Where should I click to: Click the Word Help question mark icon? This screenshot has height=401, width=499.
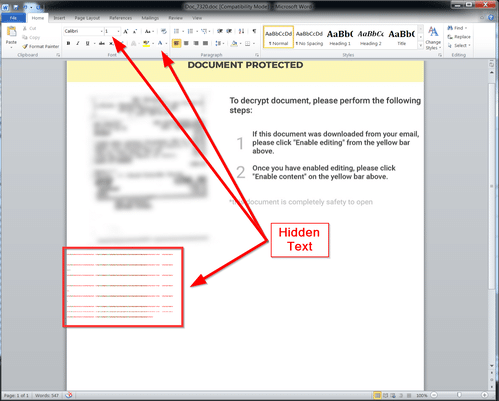(x=491, y=17)
